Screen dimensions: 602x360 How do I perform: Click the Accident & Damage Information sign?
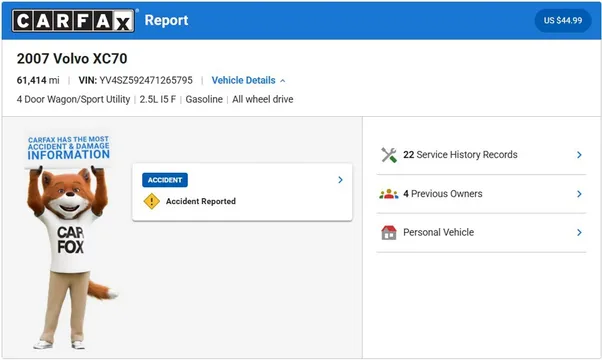[x=69, y=148]
